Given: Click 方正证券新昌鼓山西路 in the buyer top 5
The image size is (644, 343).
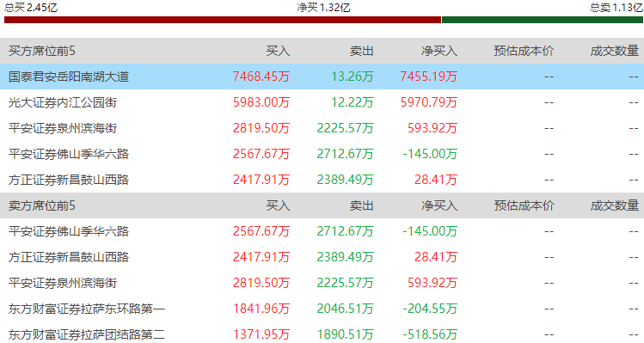Looking at the screenshot, I should pyautogui.click(x=322, y=180).
